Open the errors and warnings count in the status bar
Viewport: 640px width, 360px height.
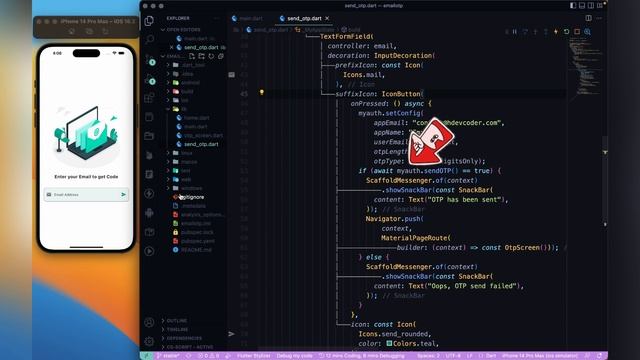209,356
